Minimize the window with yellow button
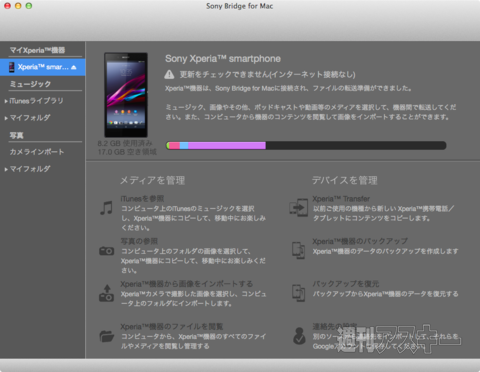The width and height of the screenshot is (480, 372). [x=18, y=6]
